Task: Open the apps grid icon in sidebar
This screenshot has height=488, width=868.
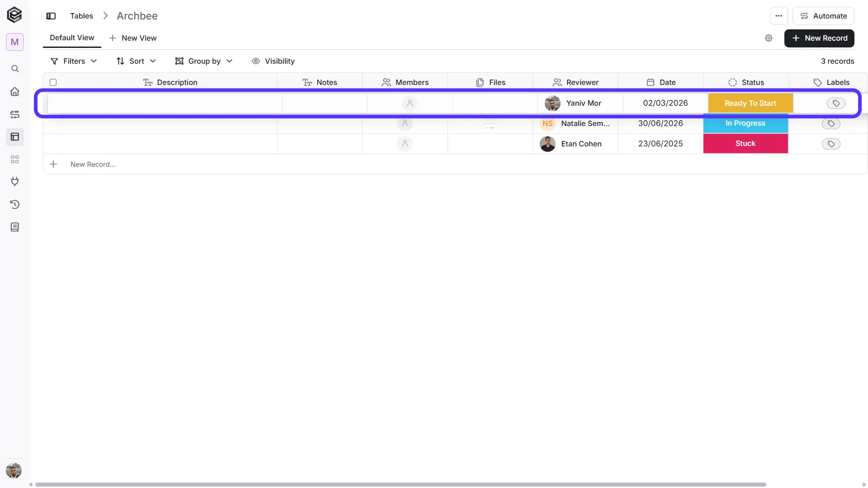Action: pos(15,160)
